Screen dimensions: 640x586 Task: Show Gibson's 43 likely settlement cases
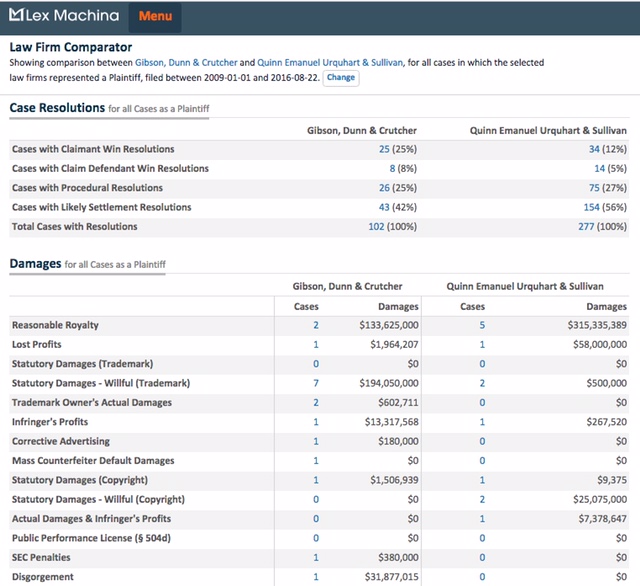coord(384,207)
